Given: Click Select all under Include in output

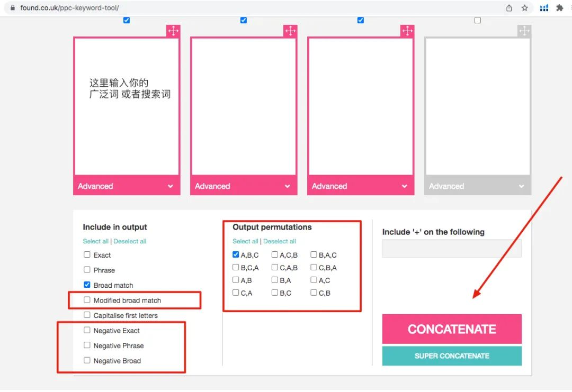Looking at the screenshot, I should [95, 241].
